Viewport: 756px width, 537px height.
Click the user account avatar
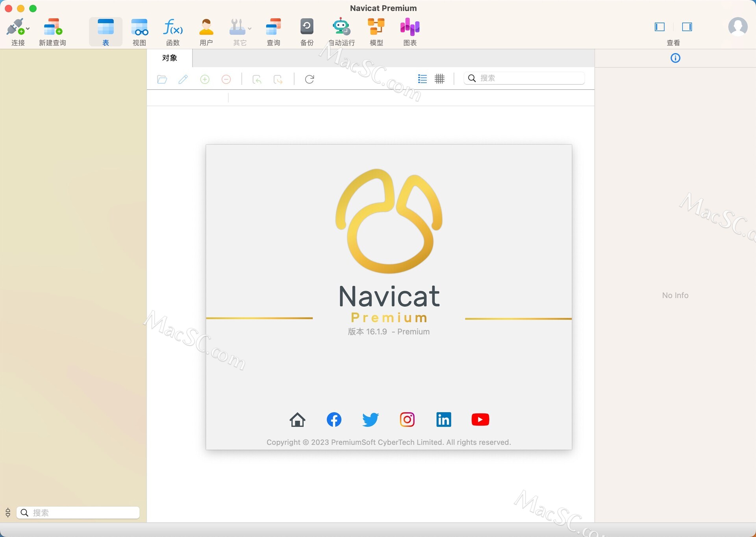click(737, 27)
